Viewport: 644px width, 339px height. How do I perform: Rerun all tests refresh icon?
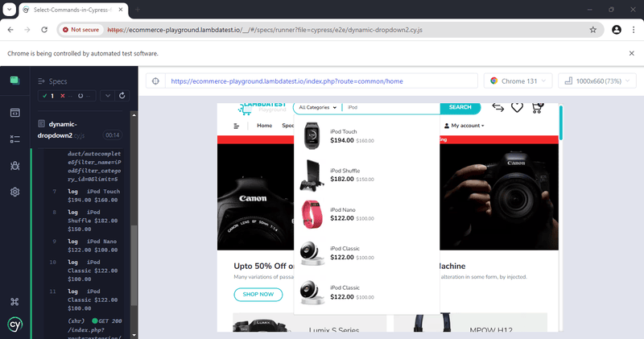[122, 96]
